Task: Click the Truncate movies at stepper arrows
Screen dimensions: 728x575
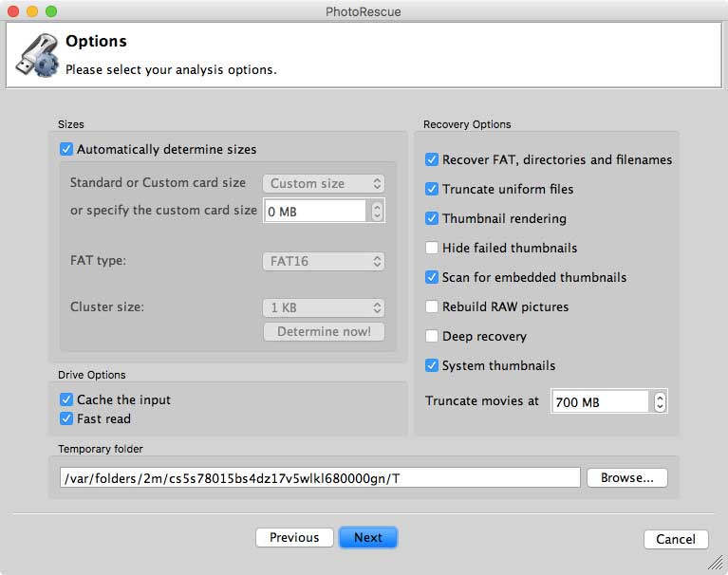Action: (x=660, y=402)
